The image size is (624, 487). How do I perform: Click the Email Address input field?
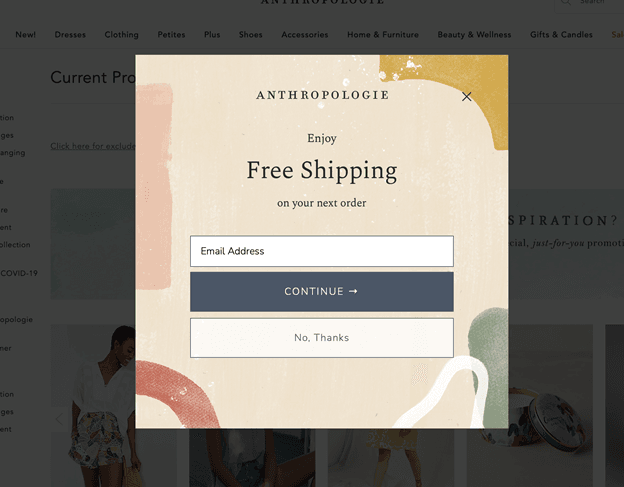pyautogui.click(x=322, y=251)
